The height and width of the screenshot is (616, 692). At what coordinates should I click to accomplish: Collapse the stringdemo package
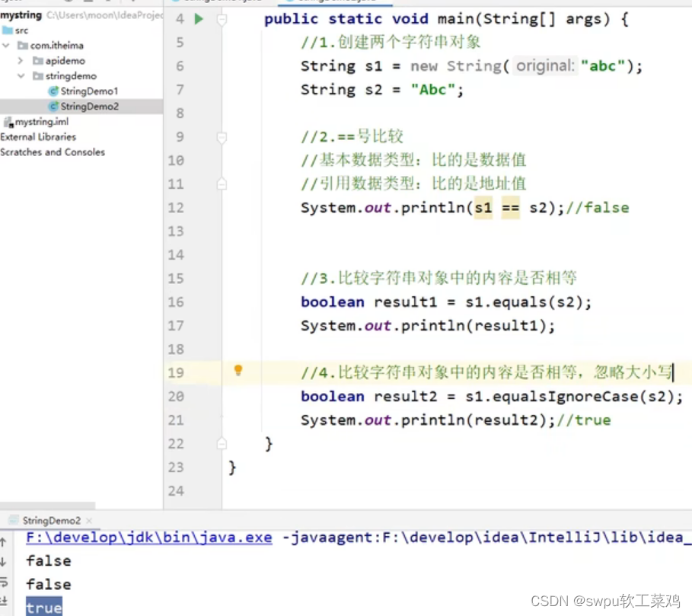click(x=21, y=76)
